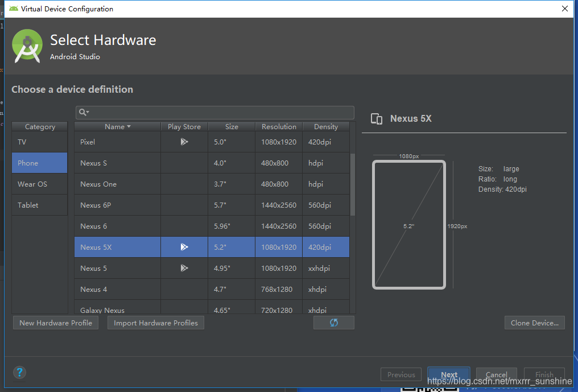Click the Cancel button
The image size is (578, 392).
496,374
